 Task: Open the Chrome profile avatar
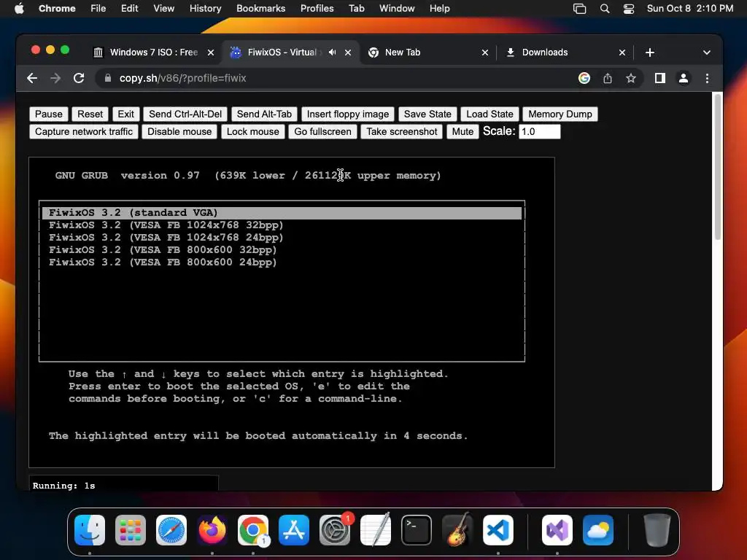tap(683, 78)
